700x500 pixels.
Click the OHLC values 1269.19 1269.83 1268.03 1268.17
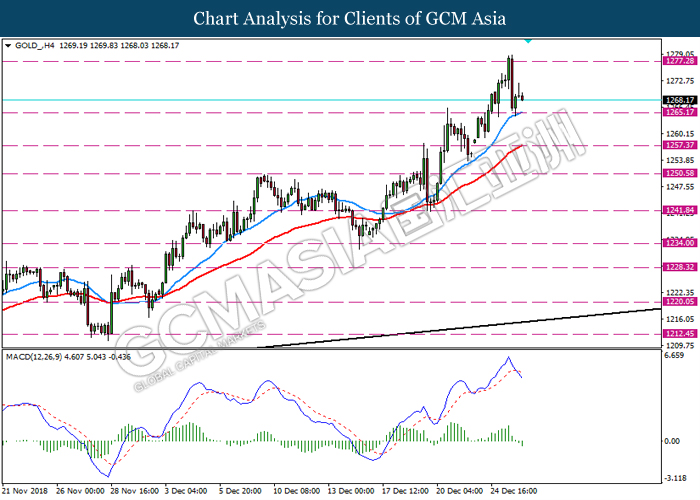pyautogui.click(x=119, y=46)
